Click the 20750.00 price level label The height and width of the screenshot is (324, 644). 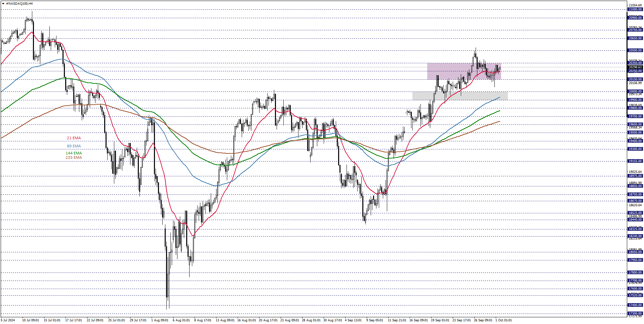click(x=635, y=30)
